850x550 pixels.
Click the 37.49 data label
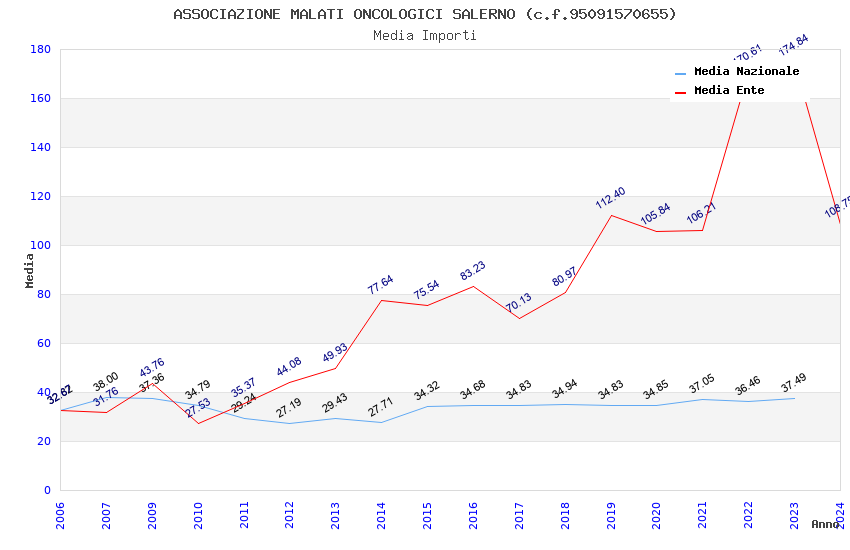[x=794, y=383]
